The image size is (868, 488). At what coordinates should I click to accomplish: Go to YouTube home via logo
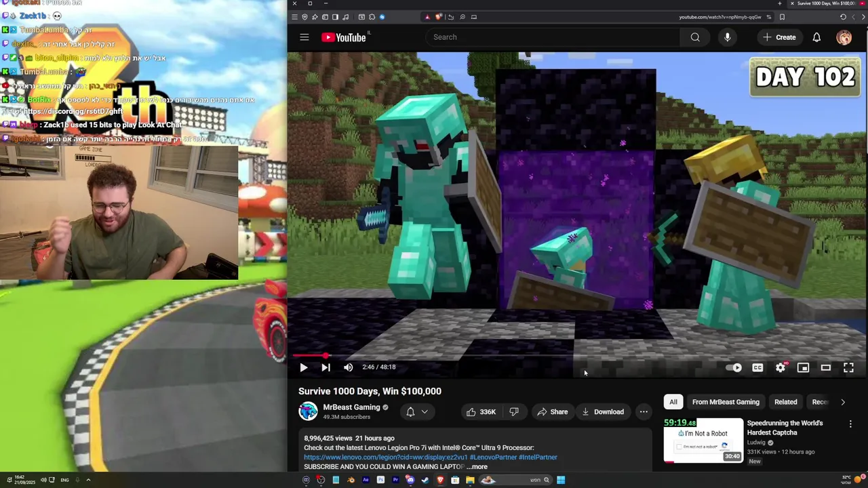(344, 37)
